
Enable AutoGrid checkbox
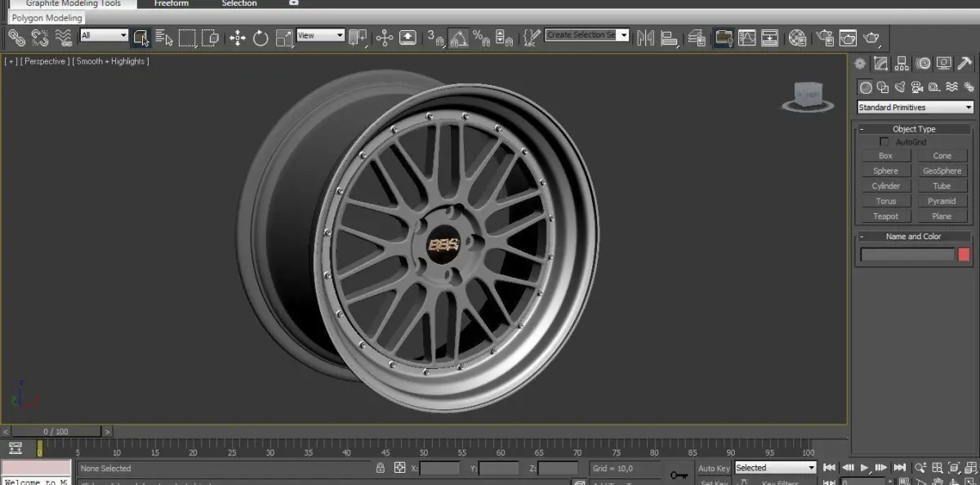click(884, 142)
